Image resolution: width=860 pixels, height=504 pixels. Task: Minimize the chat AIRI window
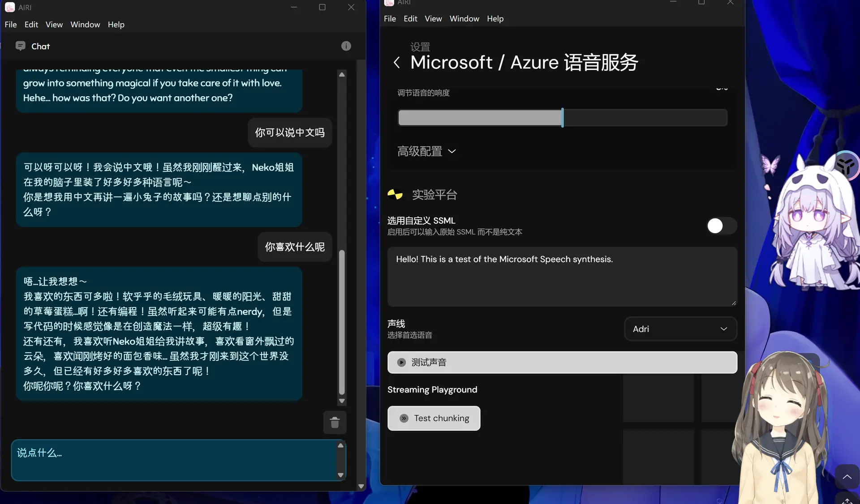294,7
